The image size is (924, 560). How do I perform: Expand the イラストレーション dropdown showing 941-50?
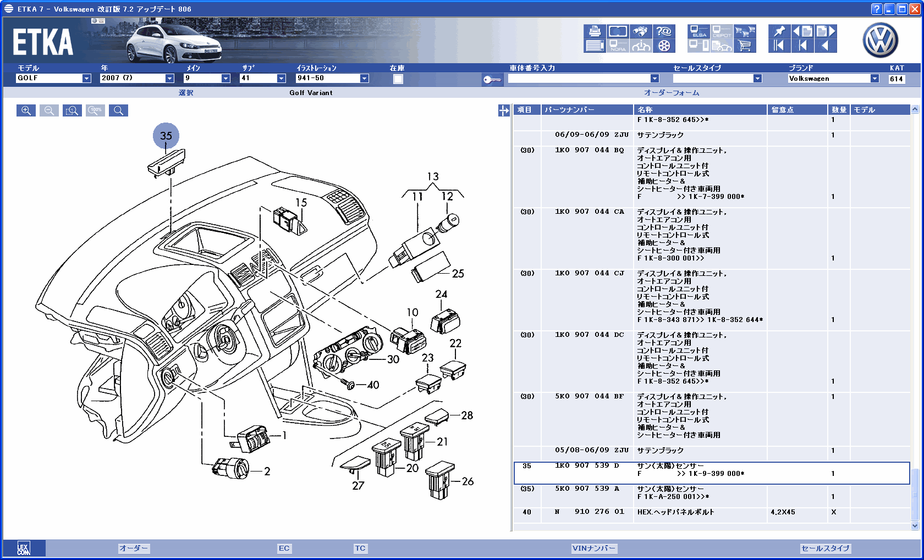(364, 79)
